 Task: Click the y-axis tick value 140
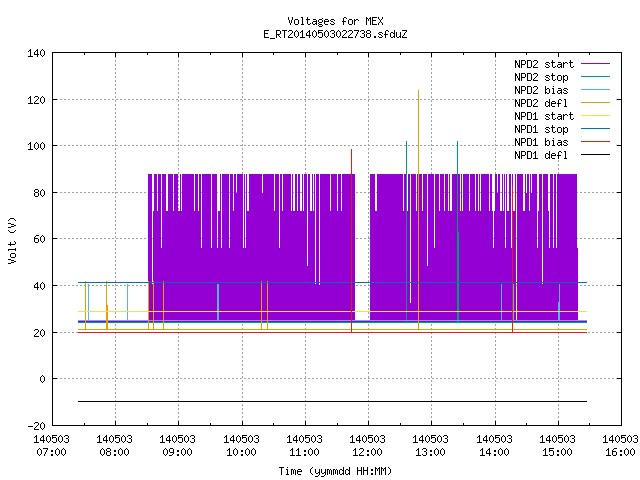coord(36,53)
